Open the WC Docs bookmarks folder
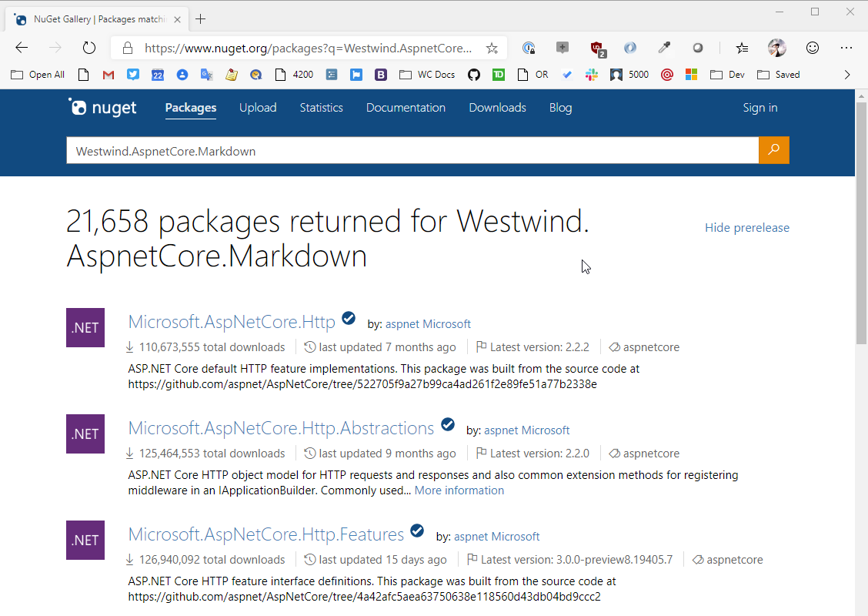 427,75
